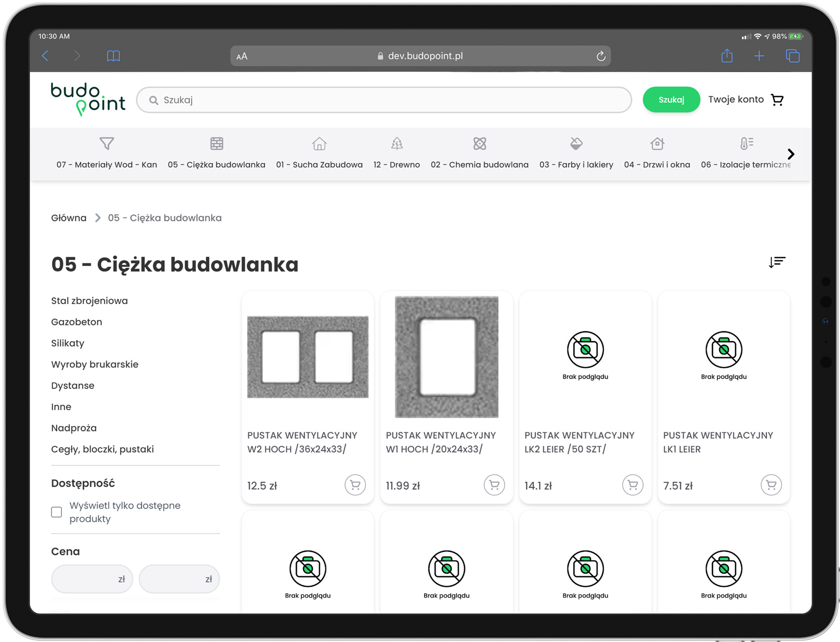Open 04 - Drzwi i okna category
Screen dimensions: 840x642
tap(657, 165)
